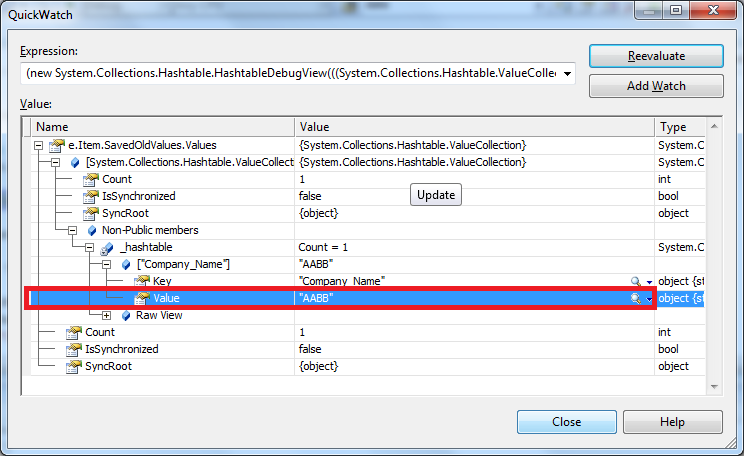This screenshot has height=456, width=744.
Task: Click property icon beside outer IsSynchronized row
Action: 74,350
